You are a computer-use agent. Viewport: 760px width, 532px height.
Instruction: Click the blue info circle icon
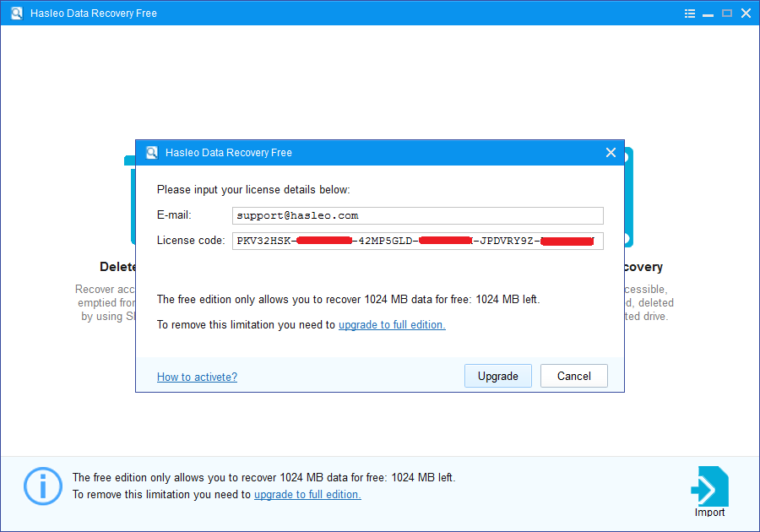point(42,486)
